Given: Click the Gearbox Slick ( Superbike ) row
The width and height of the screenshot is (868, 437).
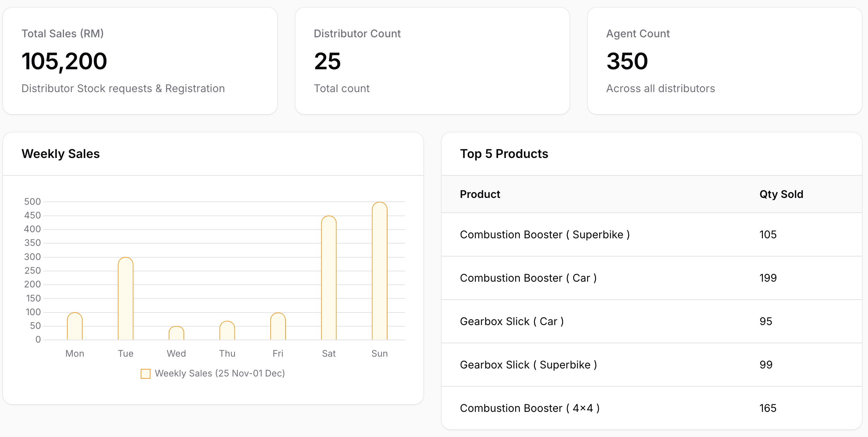Looking at the screenshot, I should click(528, 365).
